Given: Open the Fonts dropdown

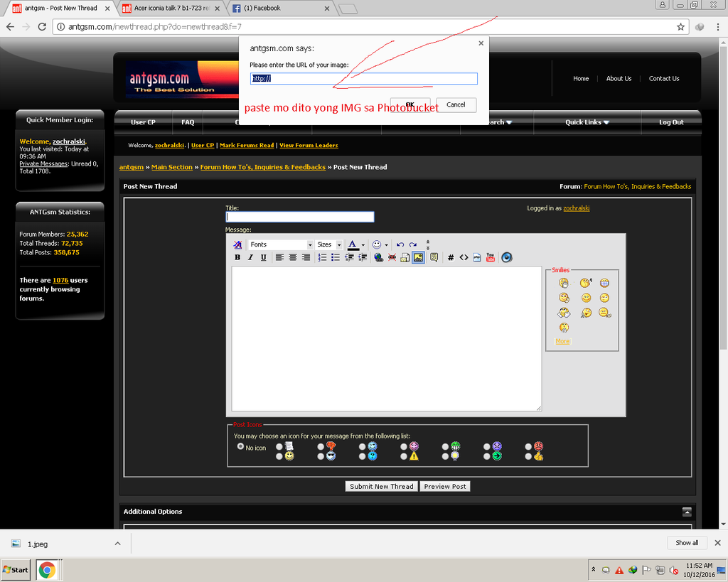Looking at the screenshot, I should 281,244.
